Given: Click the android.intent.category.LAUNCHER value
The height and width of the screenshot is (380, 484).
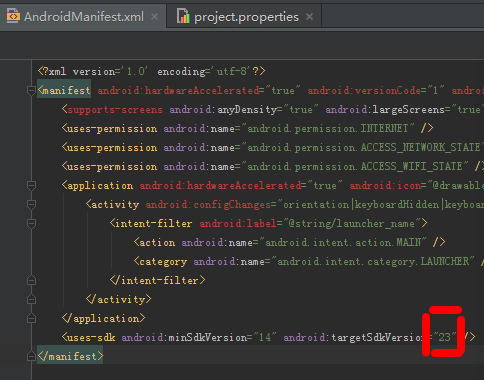Looking at the screenshot, I should click(x=373, y=261).
